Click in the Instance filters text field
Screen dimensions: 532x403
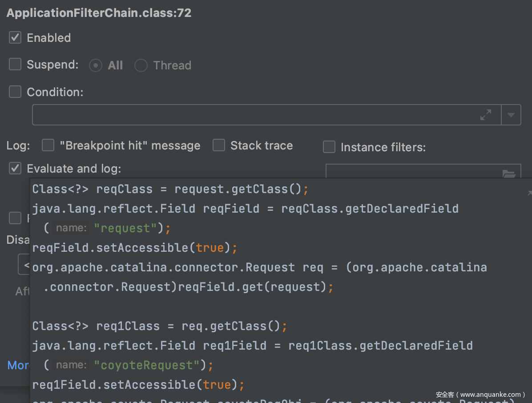click(x=409, y=172)
